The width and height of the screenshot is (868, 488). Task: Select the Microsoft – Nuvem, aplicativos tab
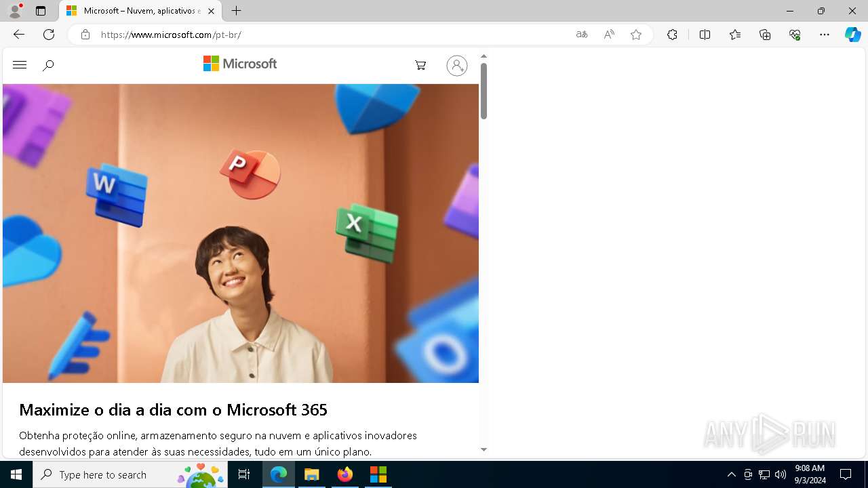click(x=141, y=11)
